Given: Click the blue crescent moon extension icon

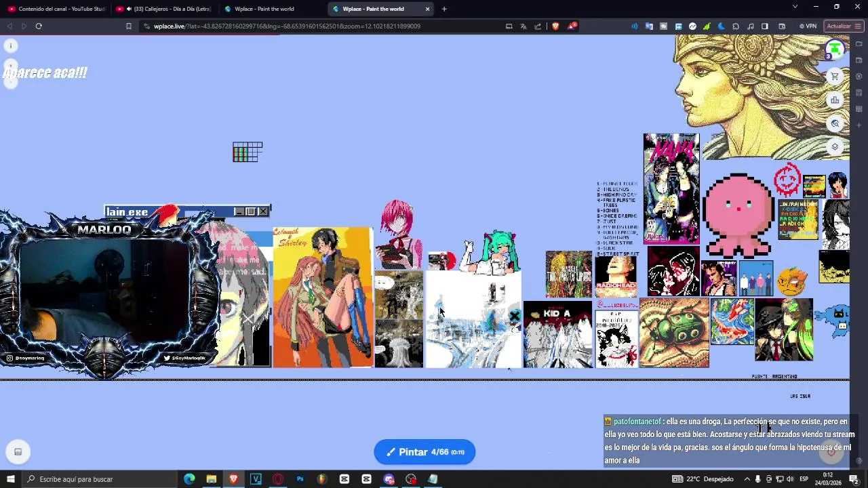Looking at the screenshot, I should pos(721,26).
